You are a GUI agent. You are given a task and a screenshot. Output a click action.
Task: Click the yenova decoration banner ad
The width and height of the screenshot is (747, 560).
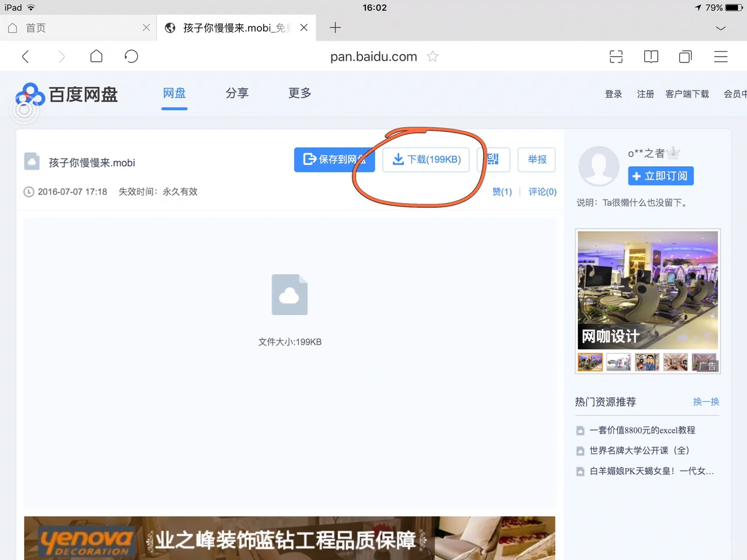click(289, 538)
